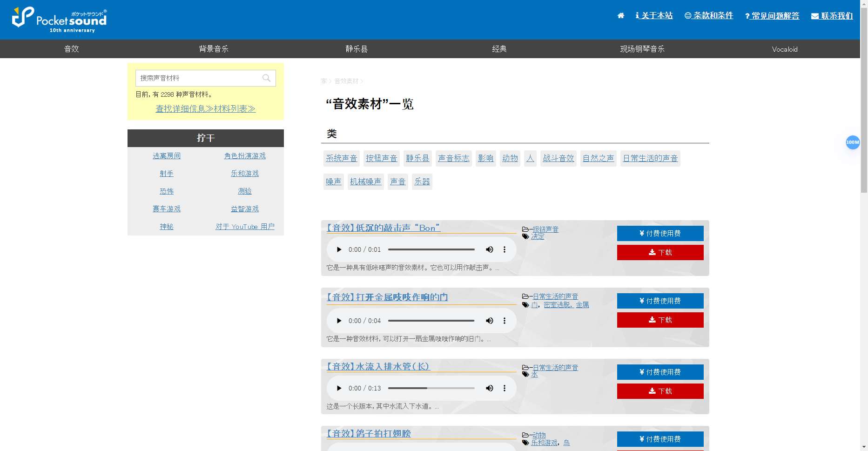Image resolution: width=868 pixels, height=451 pixels.
Task: Open the 联系我们 link
Action: click(832, 16)
